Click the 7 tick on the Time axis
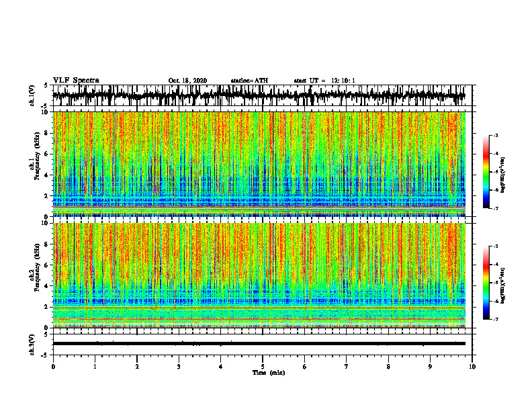This screenshot has width=532, height=411. 347,367
